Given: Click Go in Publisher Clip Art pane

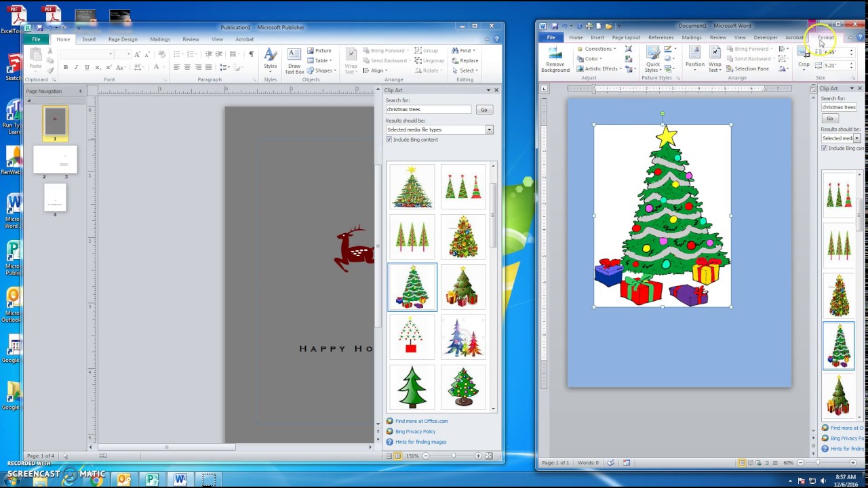Looking at the screenshot, I should point(484,110).
